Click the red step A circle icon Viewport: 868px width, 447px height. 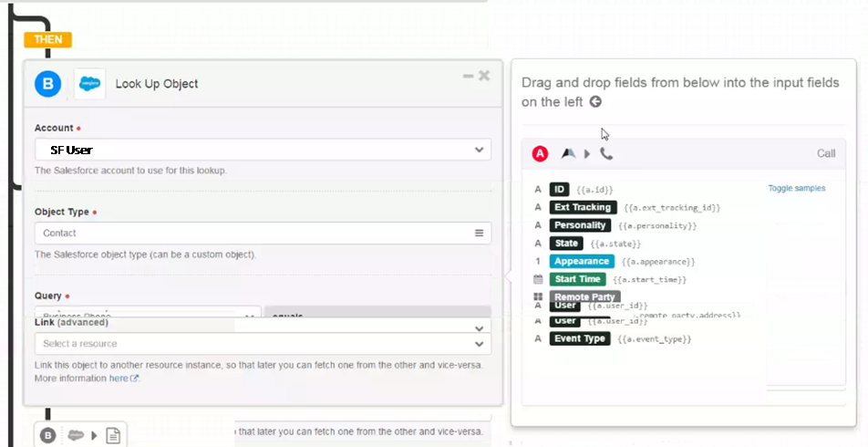[541, 153]
